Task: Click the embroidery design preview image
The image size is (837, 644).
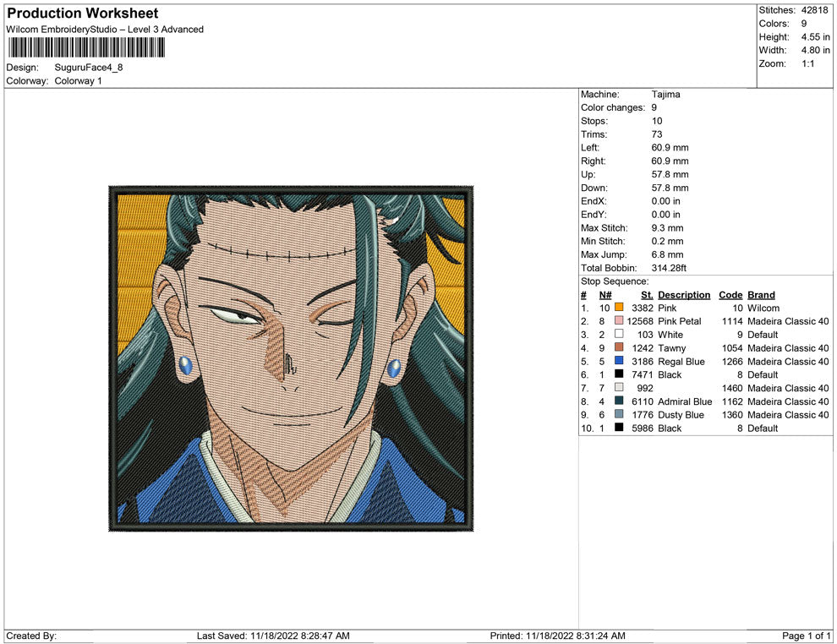Action: click(291, 358)
